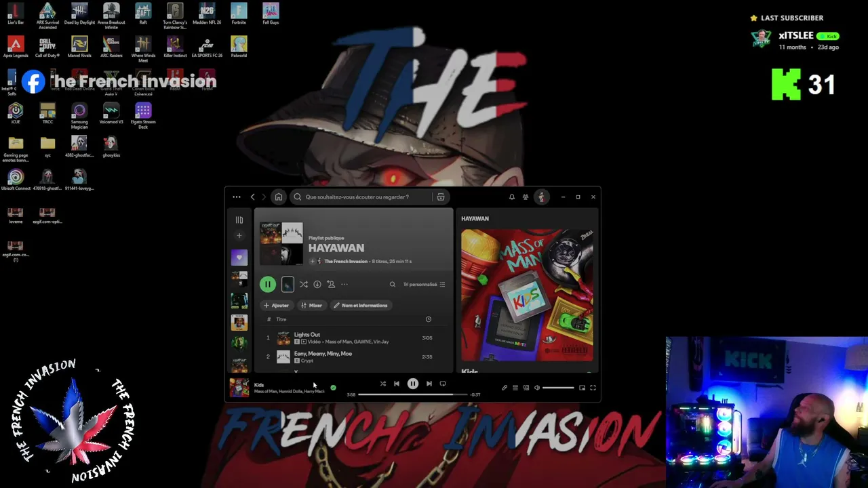Mute the Spotify volume
This screenshot has width=868, height=488.
click(x=537, y=388)
